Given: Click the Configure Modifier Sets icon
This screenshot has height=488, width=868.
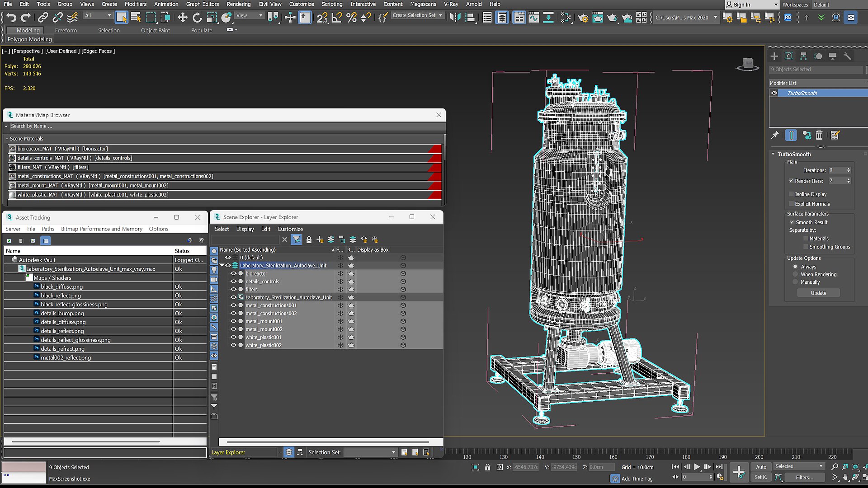Looking at the screenshot, I should (835, 135).
